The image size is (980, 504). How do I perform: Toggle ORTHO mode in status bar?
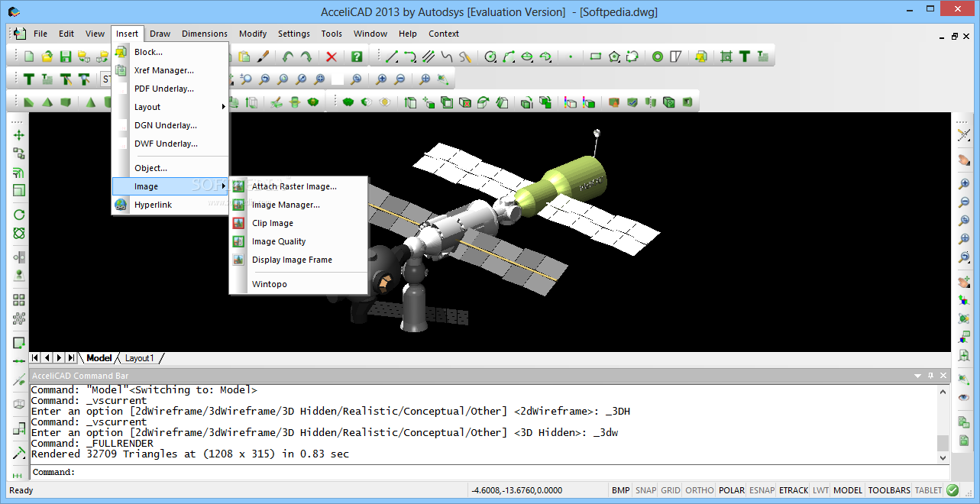pyautogui.click(x=700, y=490)
